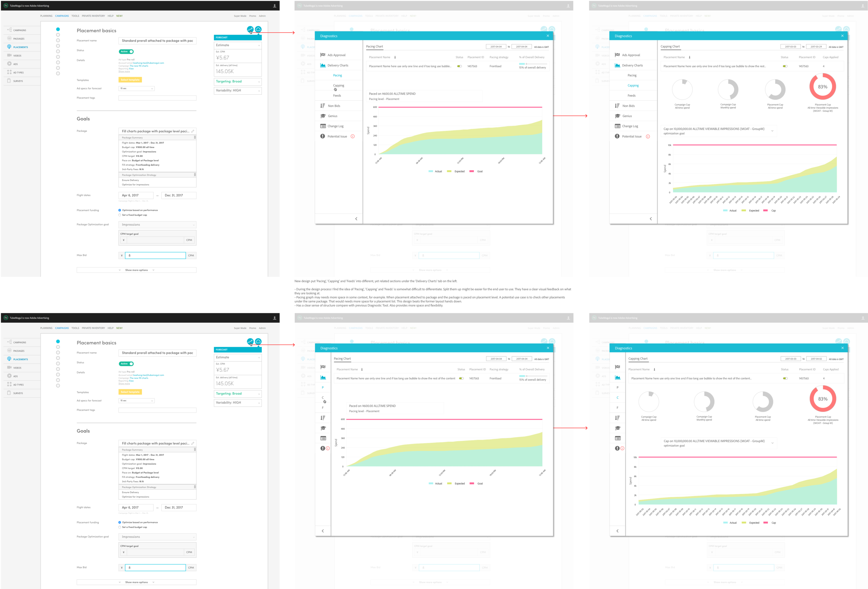Click the cloud forecast icon above FORECAST panel
This screenshot has width=868, height=589.
click(258, 29)
